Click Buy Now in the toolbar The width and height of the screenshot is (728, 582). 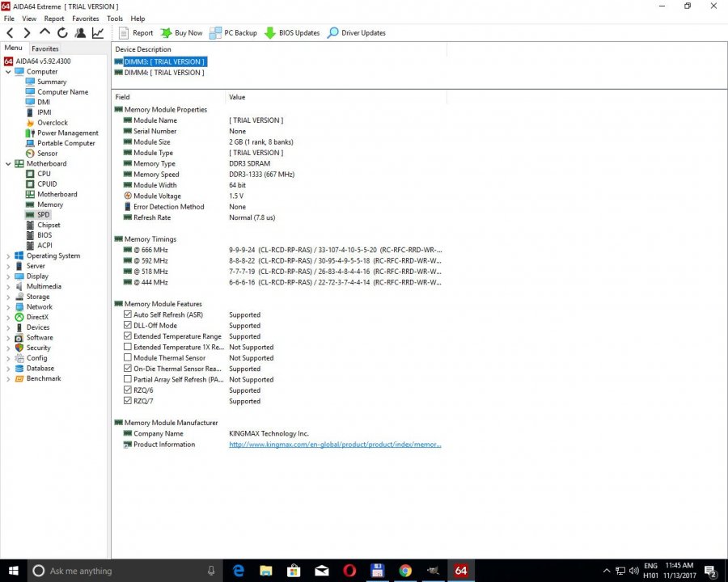coord(181,33)
